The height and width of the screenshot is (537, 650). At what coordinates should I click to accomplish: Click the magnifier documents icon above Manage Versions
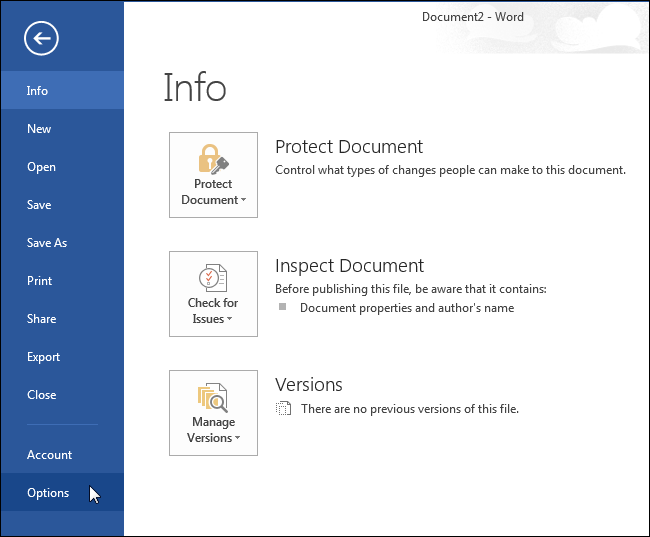pyautogui.click(x=213, y=397)
